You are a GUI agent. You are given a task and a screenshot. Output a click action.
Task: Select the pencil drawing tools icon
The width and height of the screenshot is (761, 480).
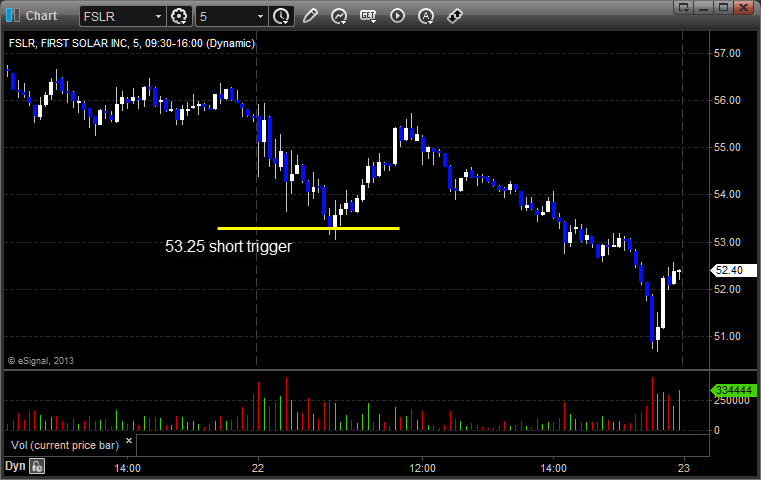click(310, 16)
